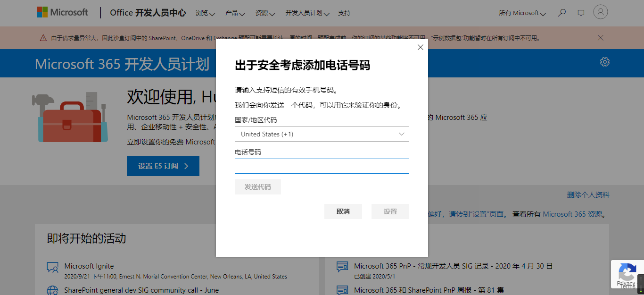Screen dimensions: 644x295
Task: Click the Microsoft Ignite event icon
Action: coord(52,268)
